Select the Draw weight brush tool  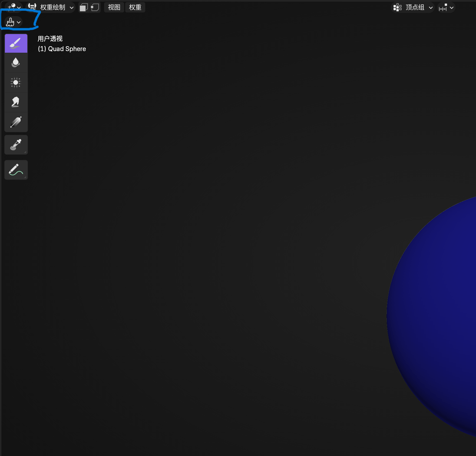click(x=16, y=43)
